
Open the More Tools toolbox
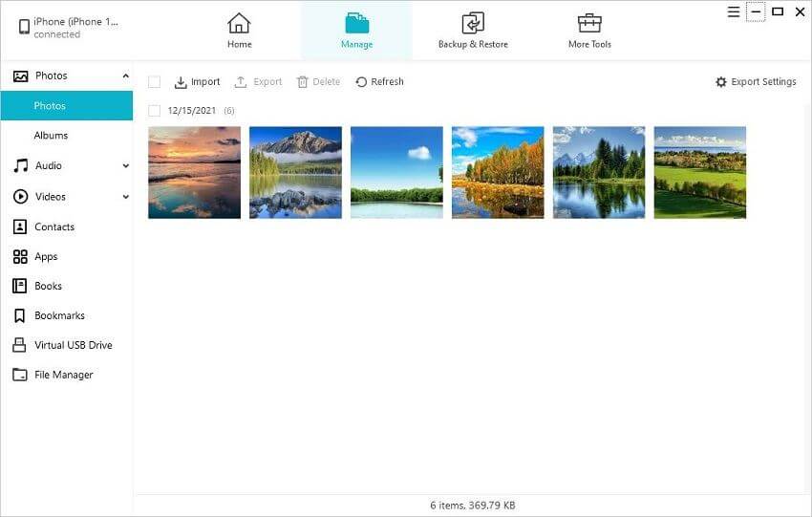click(x=588, y=24)
